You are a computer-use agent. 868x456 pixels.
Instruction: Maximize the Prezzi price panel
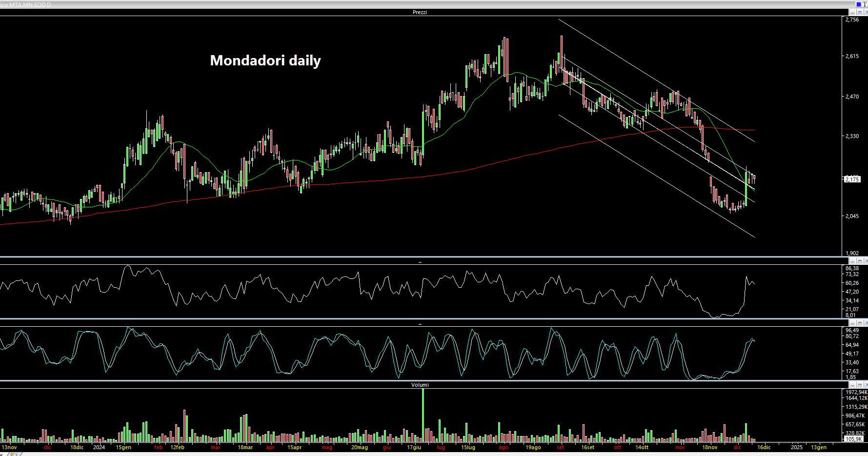click(x=860, y=12)
